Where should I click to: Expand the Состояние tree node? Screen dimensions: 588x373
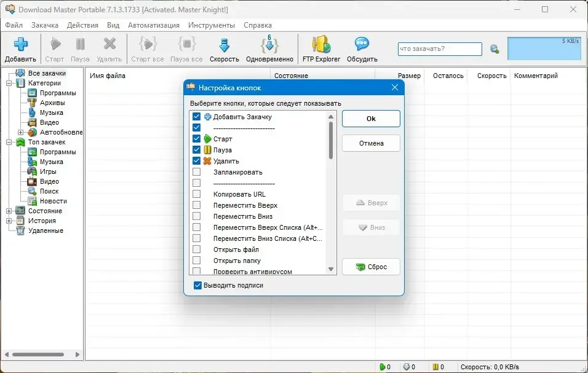pyautogui.click(x=9, y=211)
